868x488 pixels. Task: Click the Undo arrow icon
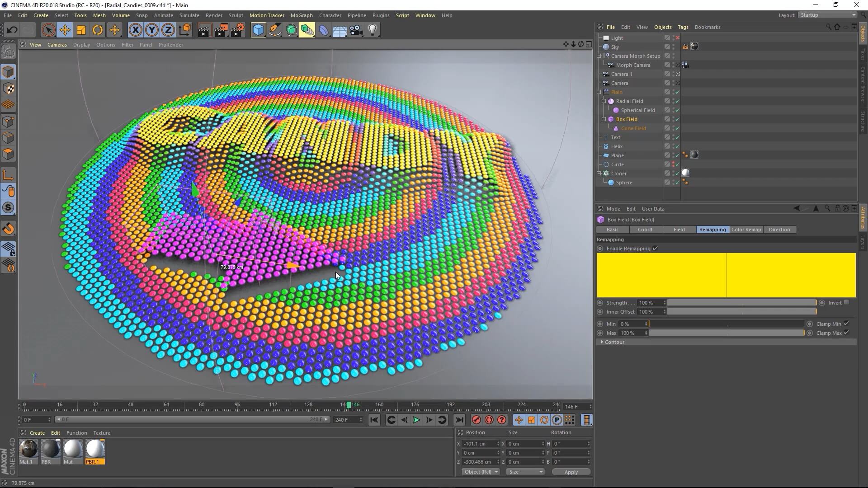pos(12,30)
